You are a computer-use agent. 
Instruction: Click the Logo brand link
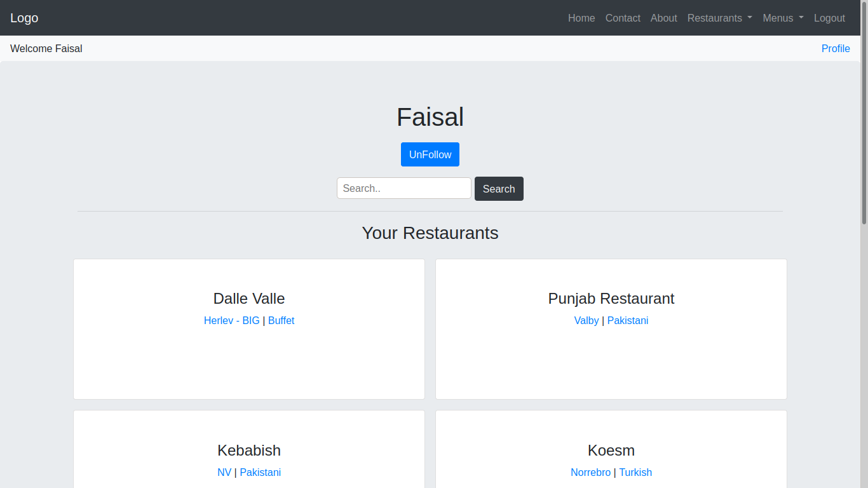tap(24, 18)
